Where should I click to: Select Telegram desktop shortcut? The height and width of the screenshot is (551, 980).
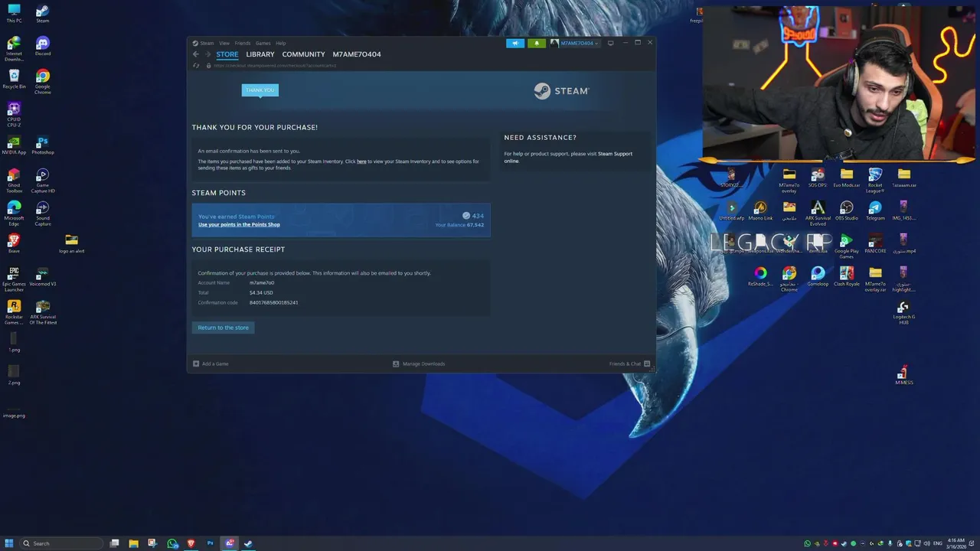tap(875, 210)
